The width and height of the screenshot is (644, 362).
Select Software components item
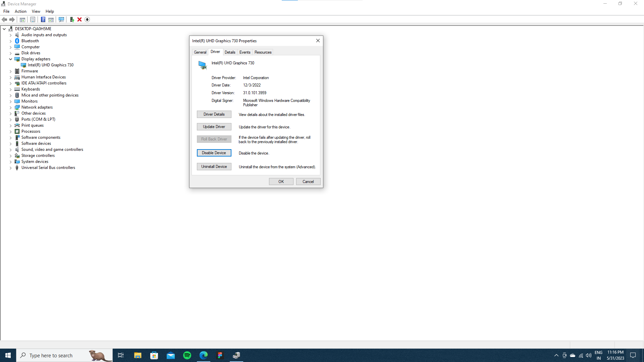point(41,137)
